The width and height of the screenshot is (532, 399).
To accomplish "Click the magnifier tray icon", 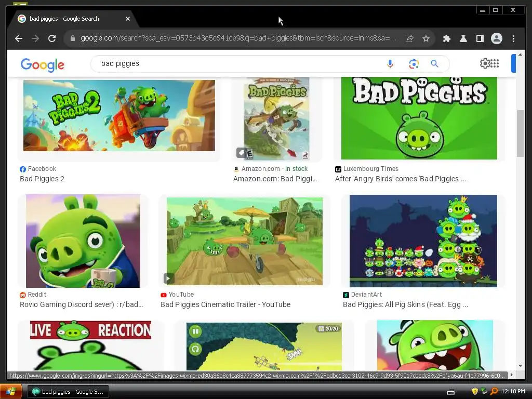I will (x=494, y=392).
